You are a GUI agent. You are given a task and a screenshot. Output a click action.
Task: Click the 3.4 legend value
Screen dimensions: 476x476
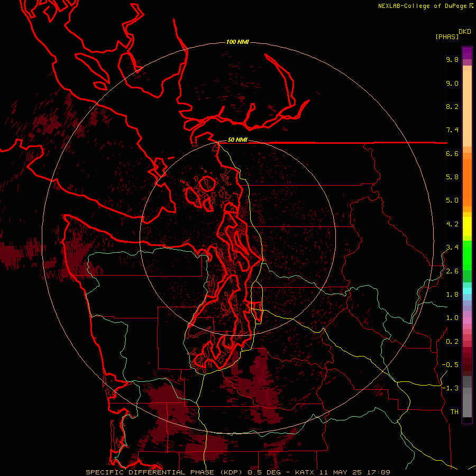point(452,248)
